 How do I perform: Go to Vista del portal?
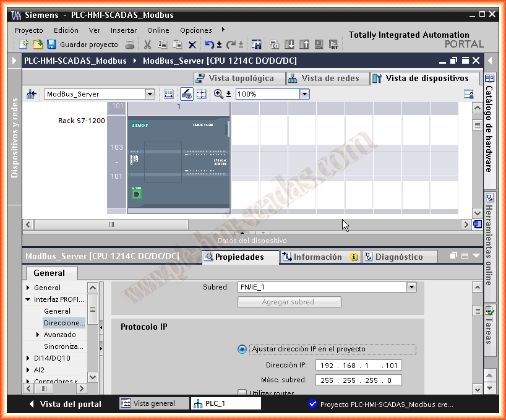click(x=65, y=404)
